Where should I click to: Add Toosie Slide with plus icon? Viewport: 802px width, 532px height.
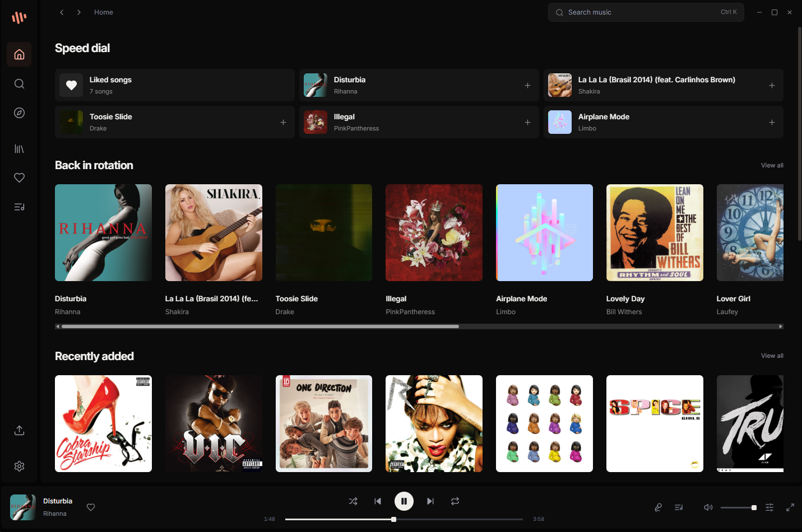pyautogui.click(x=283, y=122)
